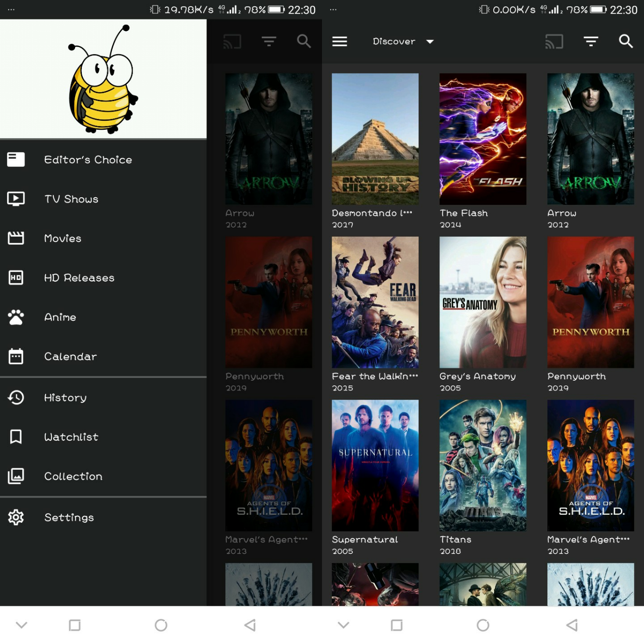
Task: Open search on the right screen
Action: [626, 41]
